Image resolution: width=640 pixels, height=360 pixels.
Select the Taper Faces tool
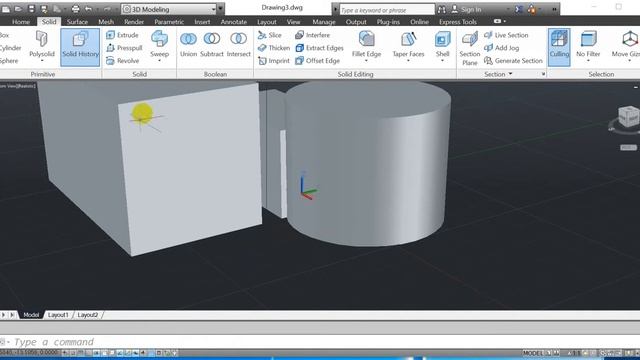coord(408,44)
